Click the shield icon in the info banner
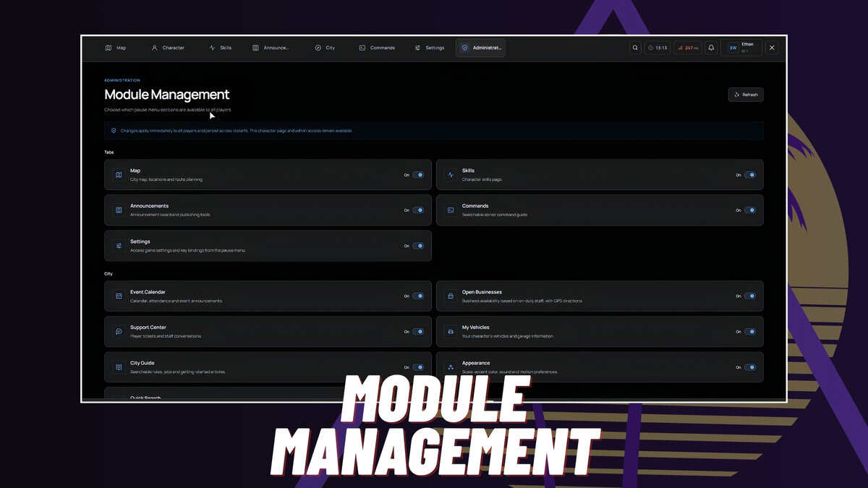Viewport: 868px width, 488px height. pyautogui.click(x=114, y=131)
